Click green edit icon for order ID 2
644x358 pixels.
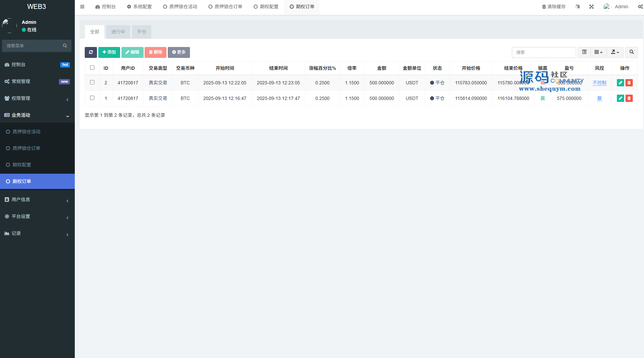[x=620, y=83]
